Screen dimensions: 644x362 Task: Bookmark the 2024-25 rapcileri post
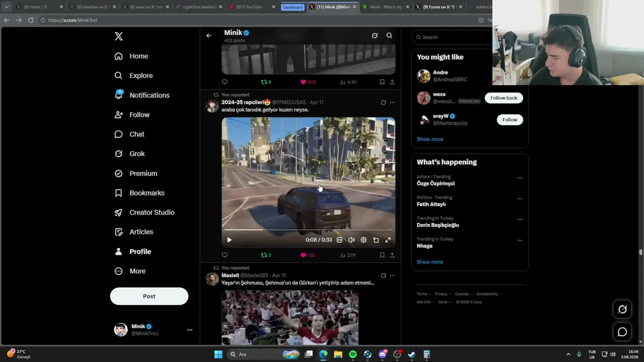tap(382, 255)
